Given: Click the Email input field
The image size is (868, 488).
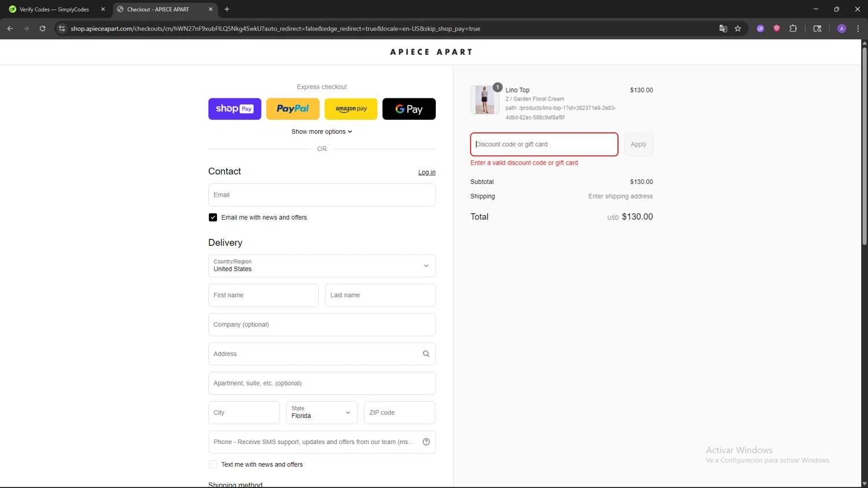Looking at the screenshot, I should click(x=322, y=195).
